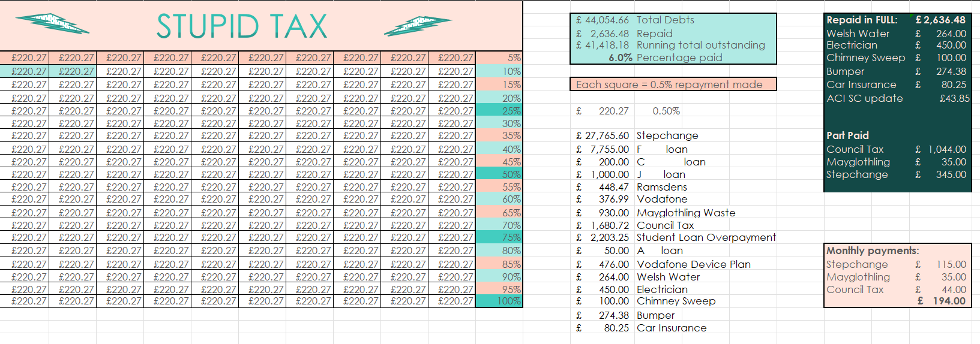Click £80.25 Car Insurance repaid amount

(940, 85)
